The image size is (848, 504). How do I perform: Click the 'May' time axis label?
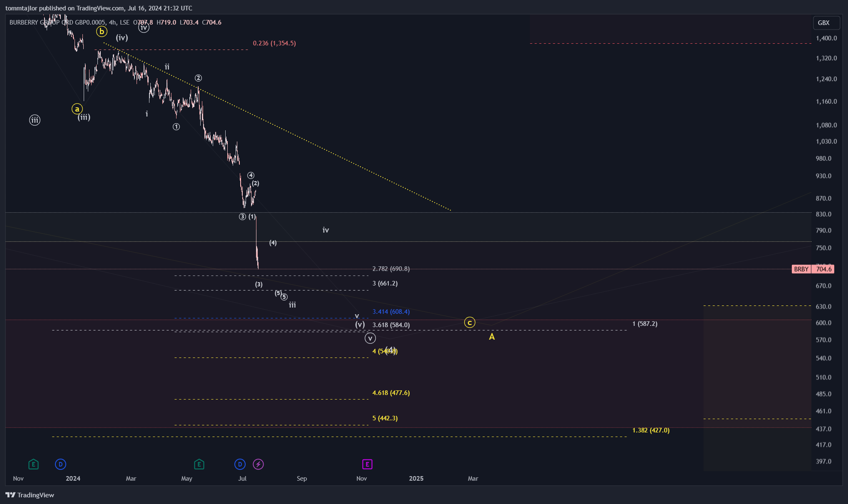[187, 479]
